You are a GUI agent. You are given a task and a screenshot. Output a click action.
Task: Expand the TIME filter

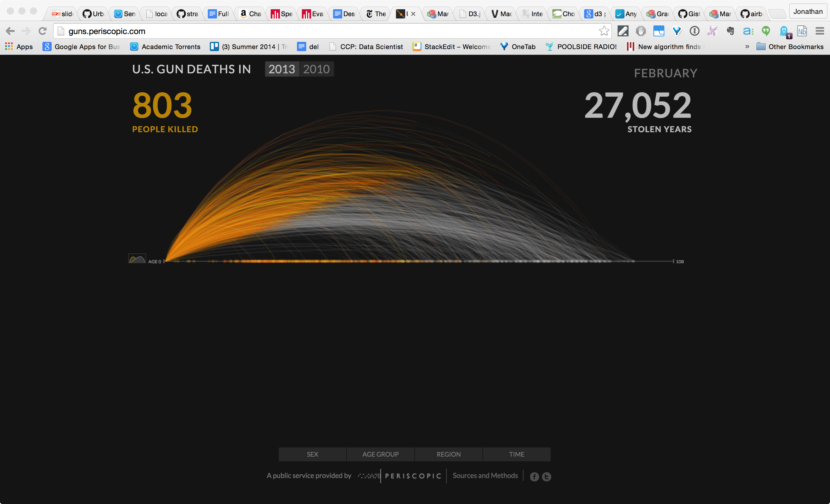(x=516, y=454)
